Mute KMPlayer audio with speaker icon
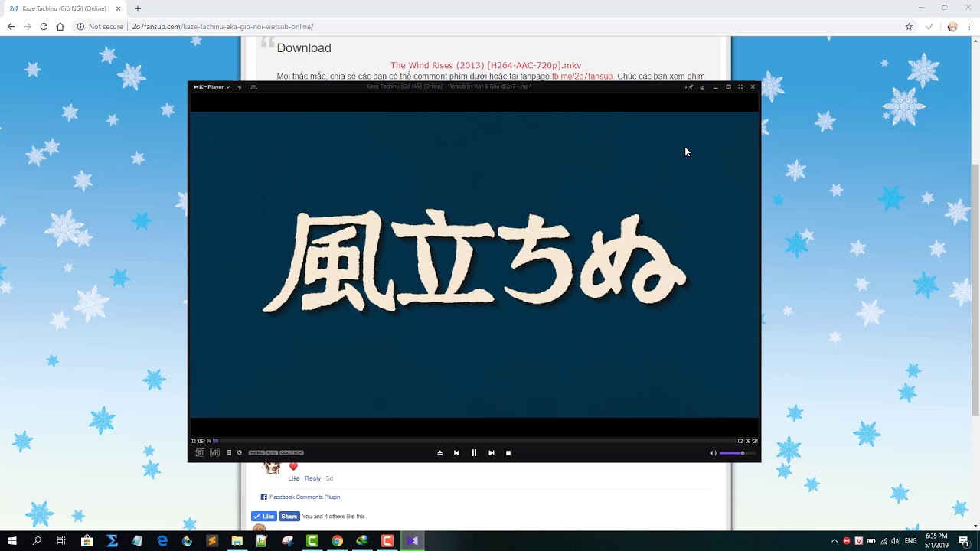This screenshot has width=980, height=551. (713, 453)
